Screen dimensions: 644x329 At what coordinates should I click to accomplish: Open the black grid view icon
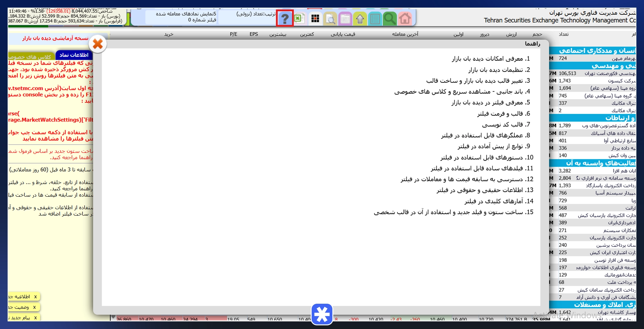click(x=315, y=19)
